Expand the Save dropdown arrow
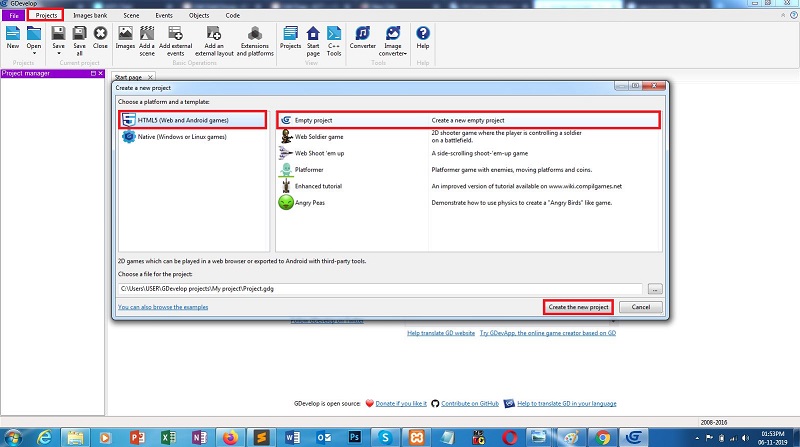The height and width of the screenshot is (447, 800). tap(59, 53)
